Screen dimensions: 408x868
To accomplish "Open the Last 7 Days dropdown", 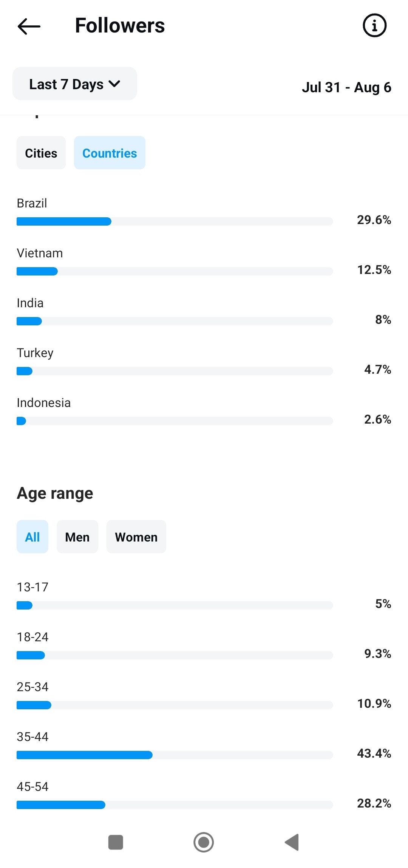I will click(75, 84).
